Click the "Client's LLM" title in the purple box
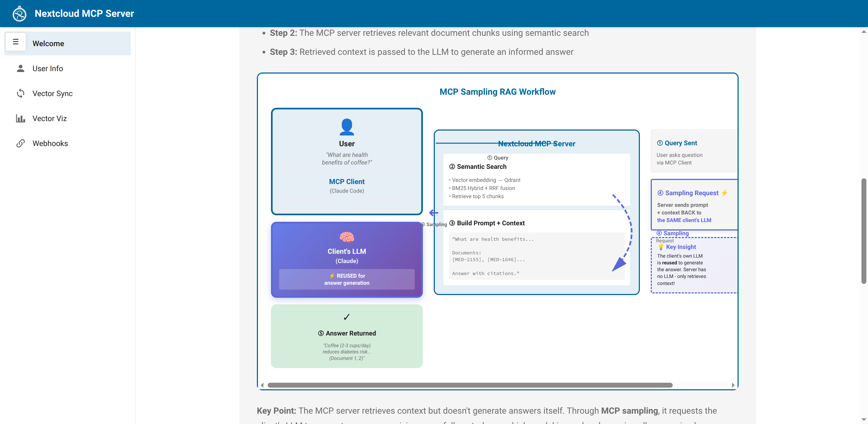The image size is (868, 424). 347,251
